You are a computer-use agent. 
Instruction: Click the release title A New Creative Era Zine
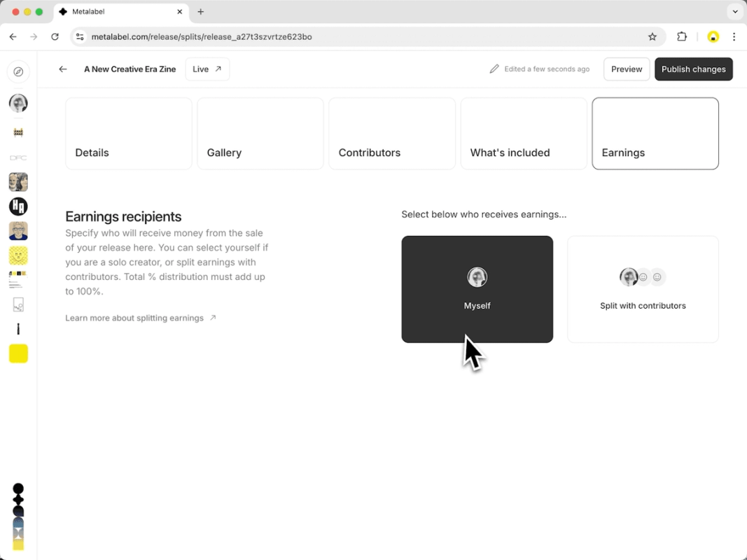pyautogui.click(x=130, y=69)
